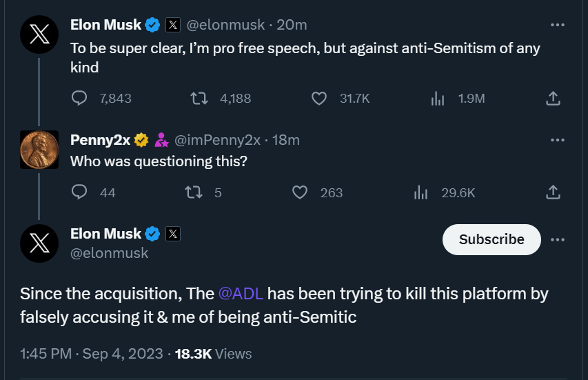Viewport: 588px width, 380px height.
Task: Click the 20m timestamp on the first tweet
Action: 292,25
